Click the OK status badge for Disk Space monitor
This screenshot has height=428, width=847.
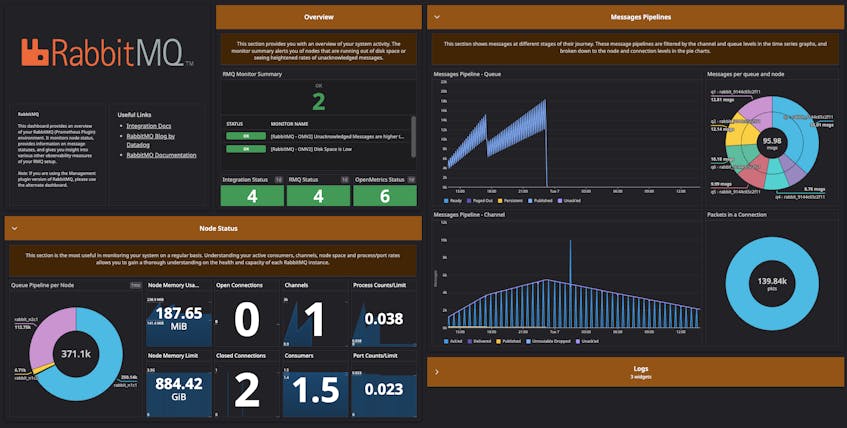tap(246, 149)
